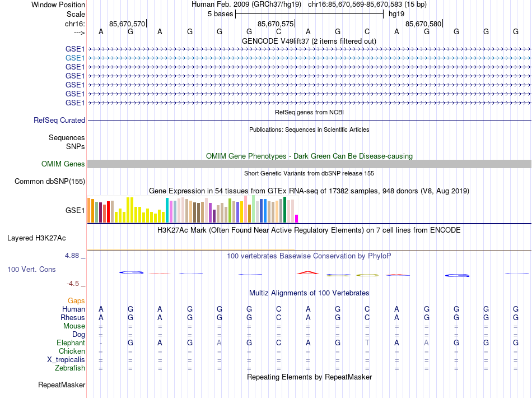This screenshot has height=398, width=532.
Task: Open Multiz Alignments of 100 Vertebrates title
Action: [x=309, y=293]
